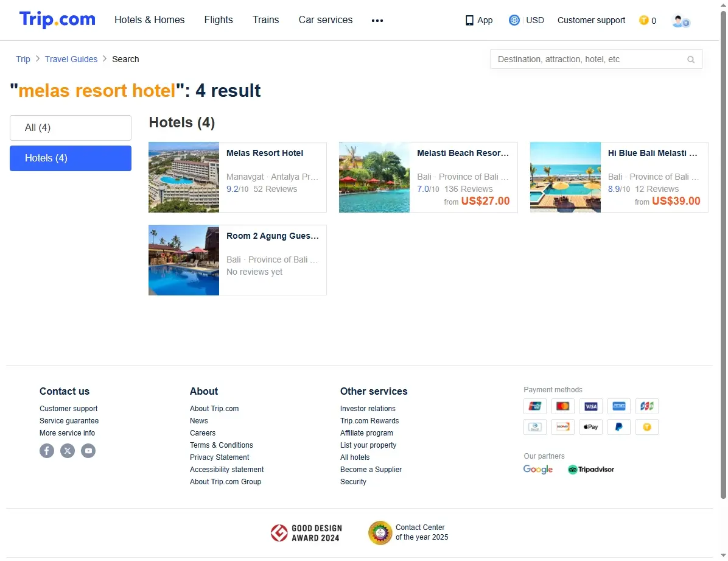
Task: Open the YouTube social icon
Action: click(88, 450)
